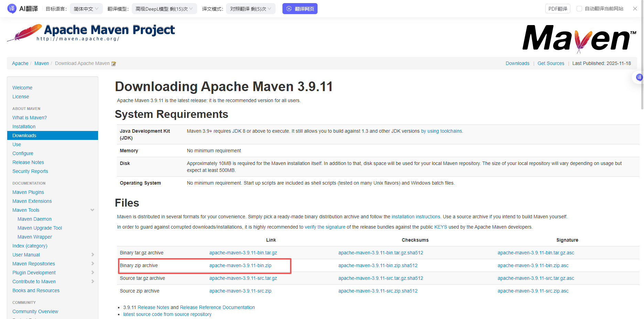644x319 pixels.
Task: Select Installation in the sidebar menu
Action: pos(24,126)
